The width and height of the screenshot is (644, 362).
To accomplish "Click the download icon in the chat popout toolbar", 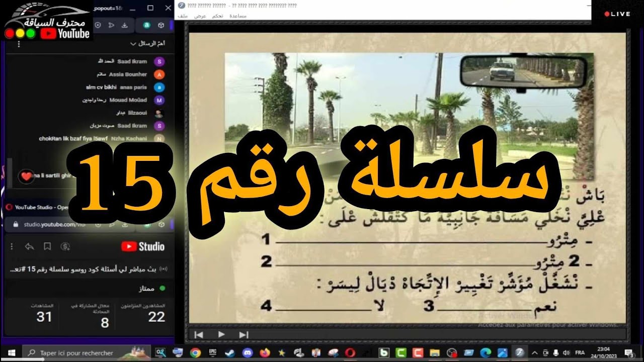I will click(x=124, y=25).
